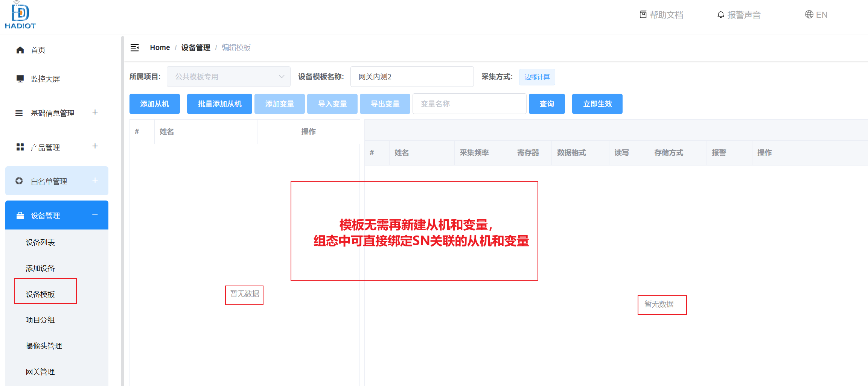Screen dimensions: 868x386
Task: Collapse 设备管理 menu with minus sign
Action: click(x=95, y=215)
